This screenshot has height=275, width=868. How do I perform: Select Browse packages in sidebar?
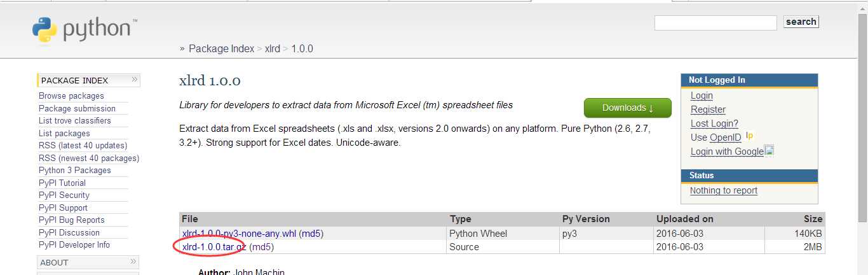71,95
